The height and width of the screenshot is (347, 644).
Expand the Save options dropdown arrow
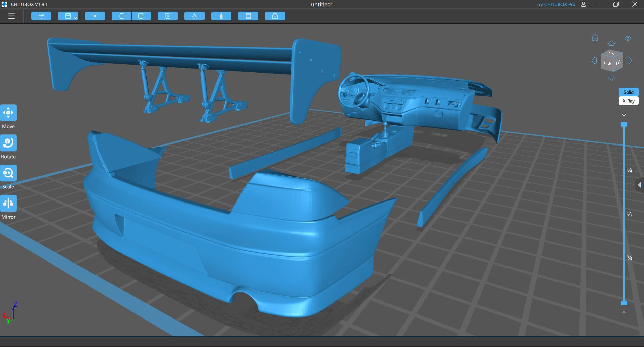(76, 17)
